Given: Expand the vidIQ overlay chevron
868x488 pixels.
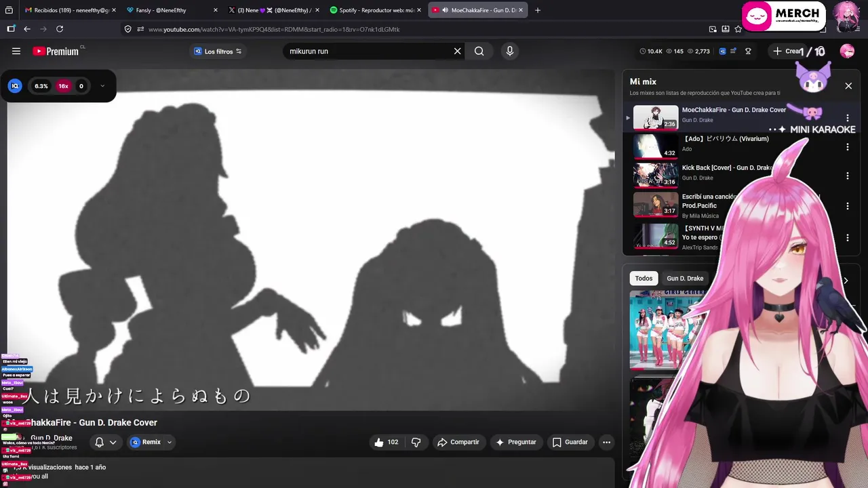Looking at the screenshot, I should click(102, 86).
